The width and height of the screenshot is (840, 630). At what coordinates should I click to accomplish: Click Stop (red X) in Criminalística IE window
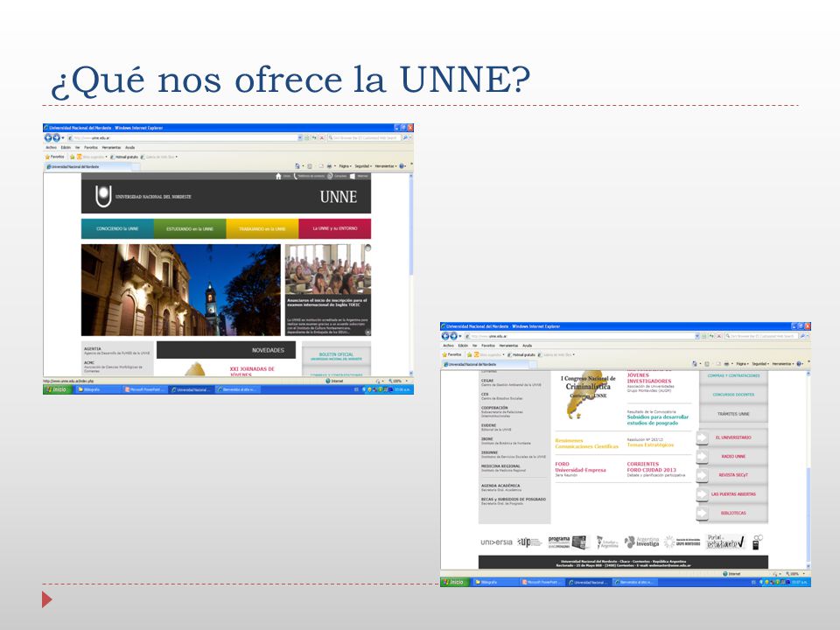(719, 336)
